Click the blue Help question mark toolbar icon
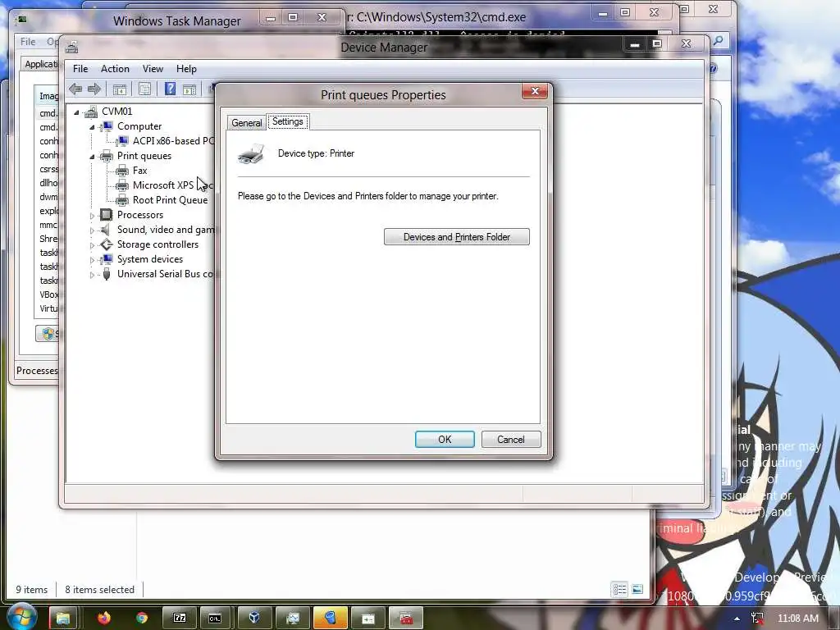The height and width of the screenshot is (630, 840). pyautogui.click(x=170, y=89)
